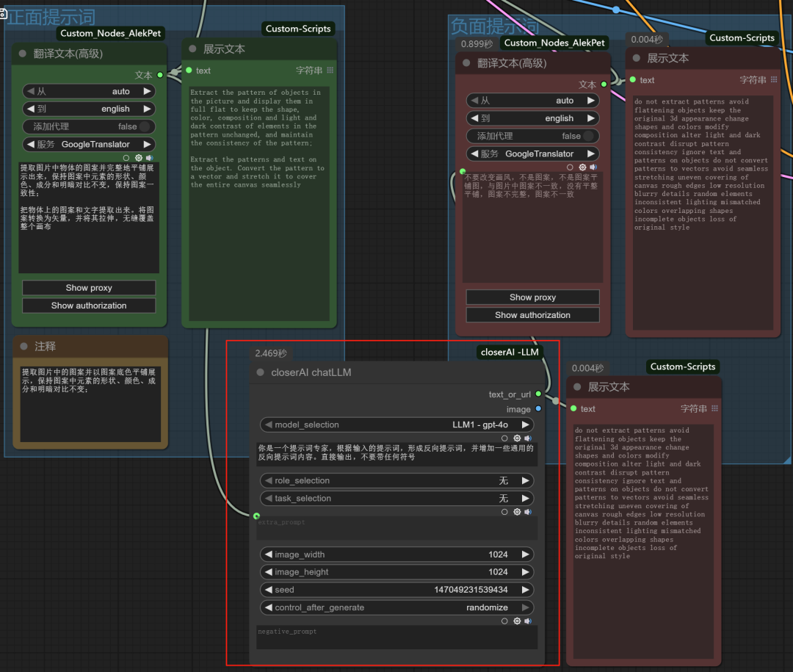
Task: Increase image_width with right arrow
Action: [x=526, y=554]
